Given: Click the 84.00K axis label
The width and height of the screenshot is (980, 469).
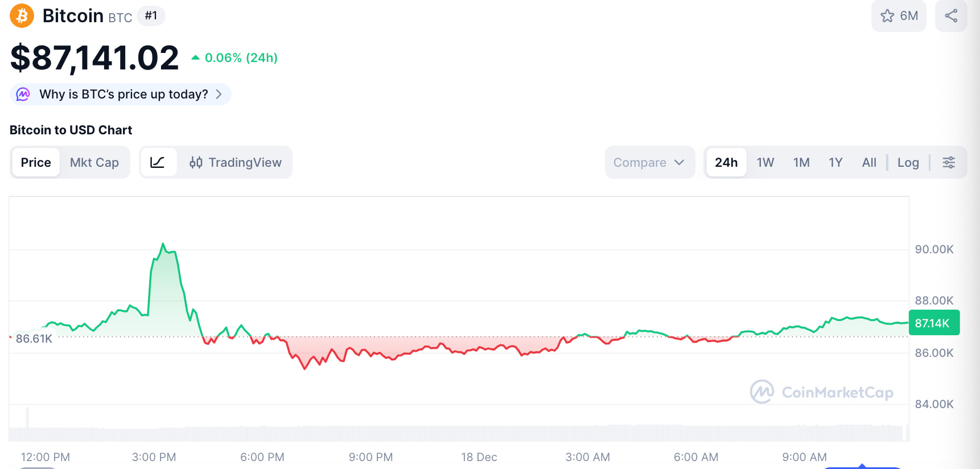Looking at the screenshot, I should [x=934, y=404].
